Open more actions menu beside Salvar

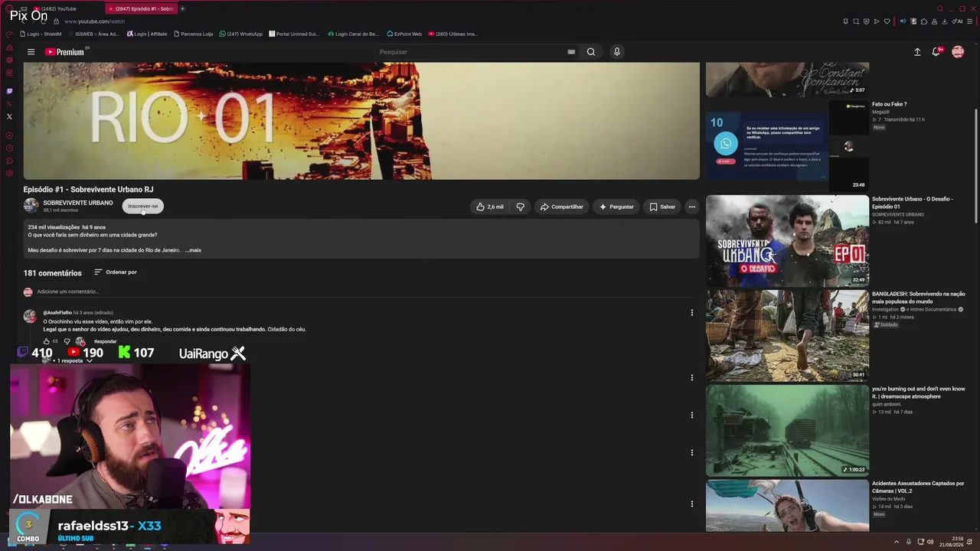coord(691,207)
